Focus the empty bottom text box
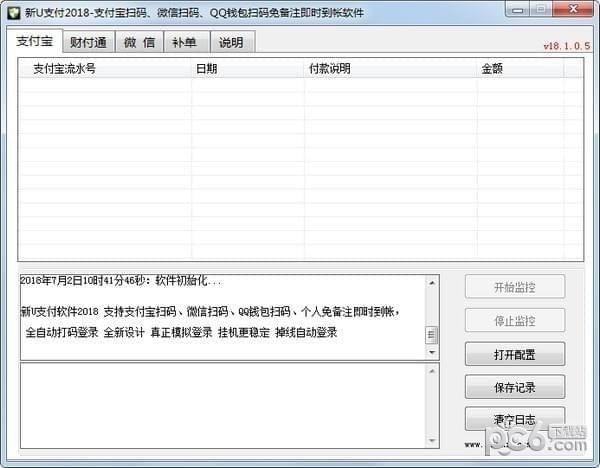 pyautogui.click(x=222, y=405)
